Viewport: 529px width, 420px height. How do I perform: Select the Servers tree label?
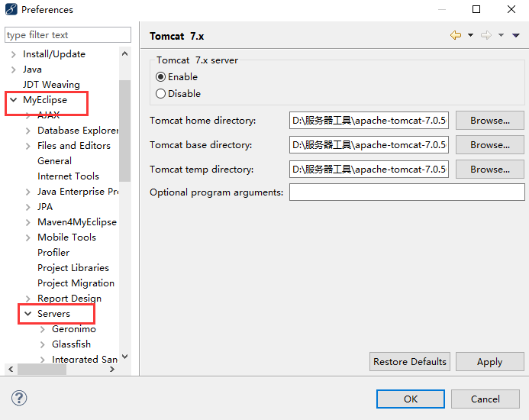tap(53, 314)
